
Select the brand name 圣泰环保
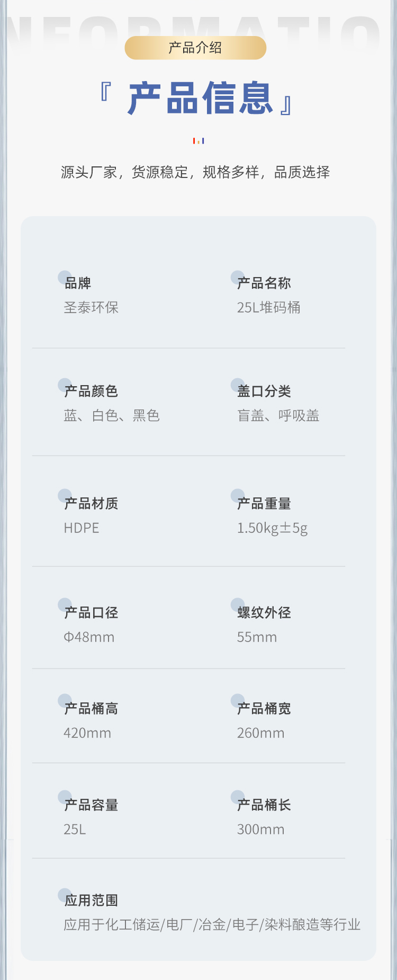tap(91, 308)
